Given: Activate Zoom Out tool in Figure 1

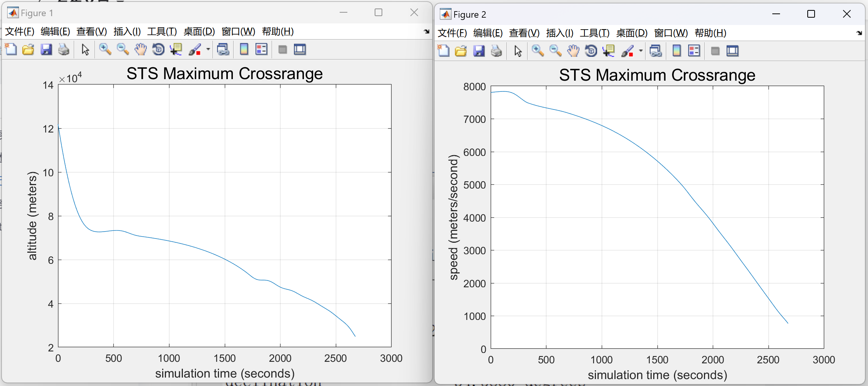Looking at the screenshot, I should [x=123, y=50].
